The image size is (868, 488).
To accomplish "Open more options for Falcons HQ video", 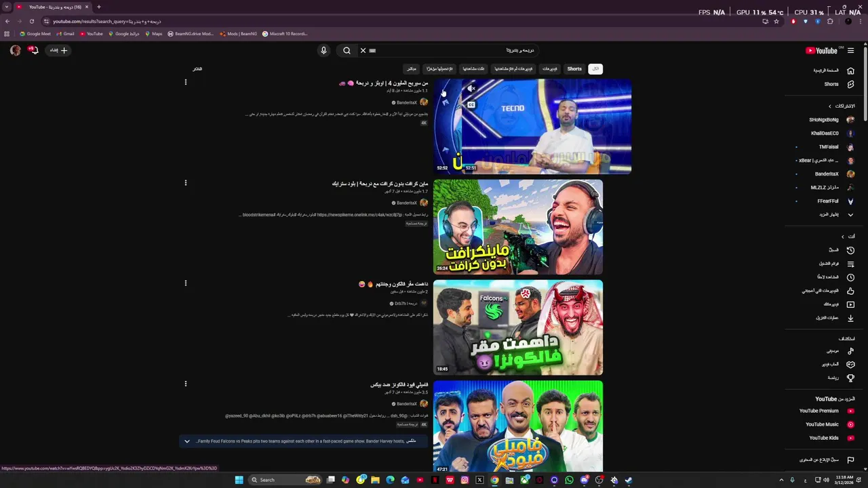I will (185, 283).
